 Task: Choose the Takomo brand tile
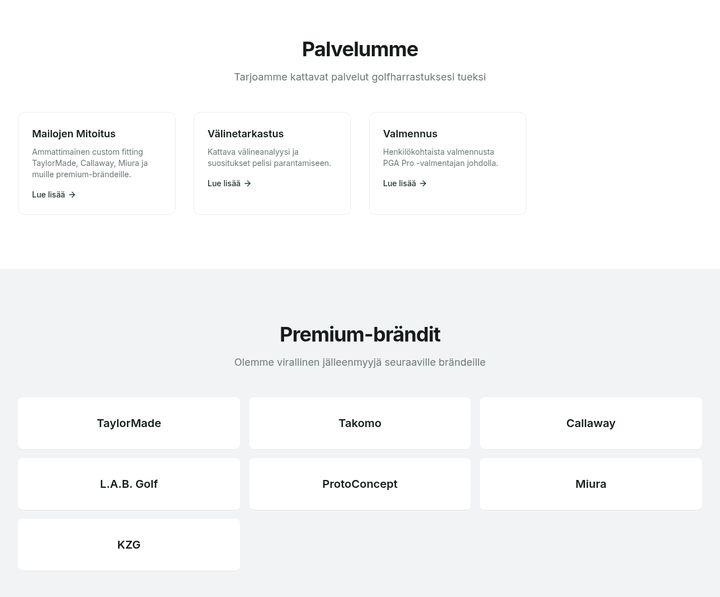pos(360,423)
